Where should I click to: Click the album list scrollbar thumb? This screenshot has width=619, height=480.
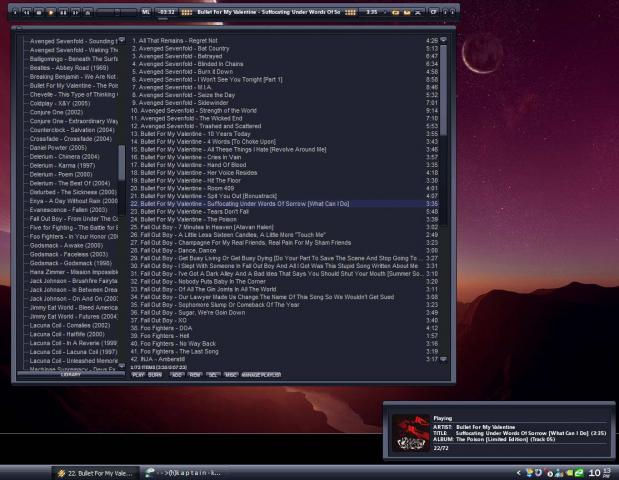coord(122,163)
